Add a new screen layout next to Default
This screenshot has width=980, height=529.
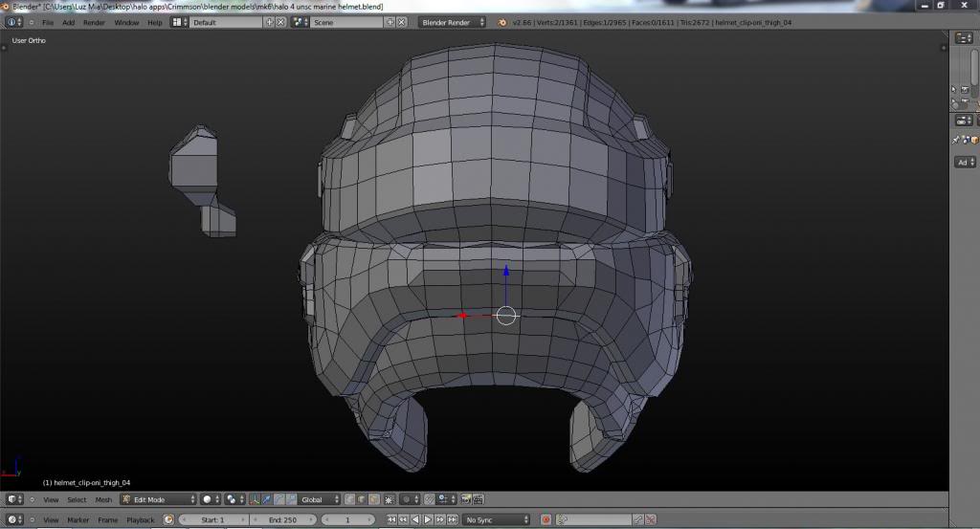[269, 22]
